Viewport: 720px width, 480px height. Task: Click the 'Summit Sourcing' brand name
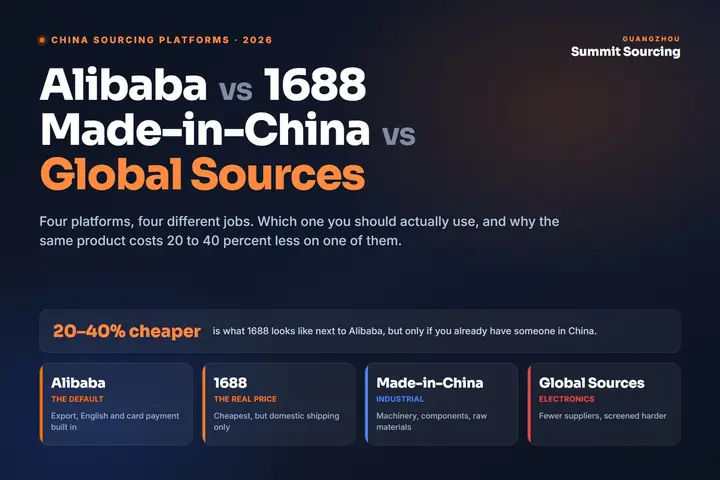(625, 51)
